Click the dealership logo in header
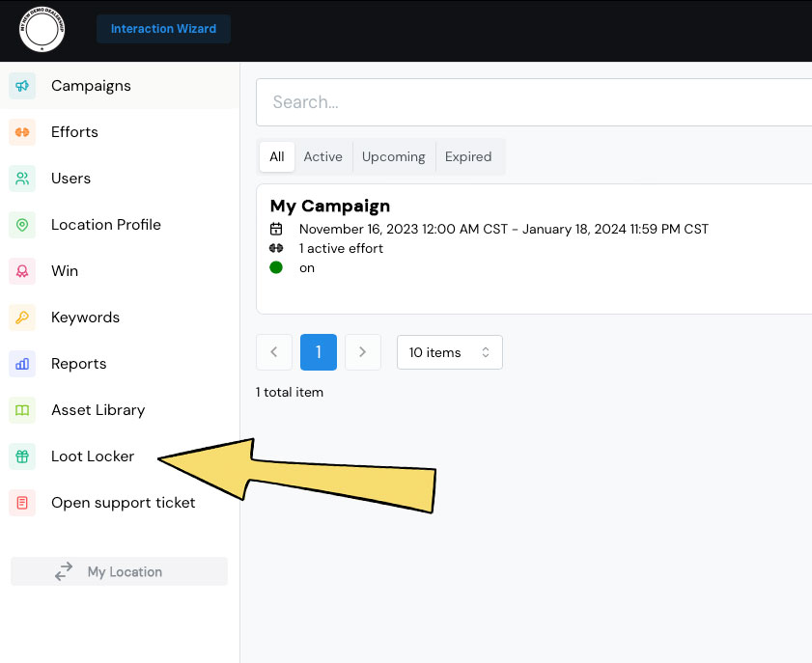This screenshot has width=812, height=663. pos(42,30)
